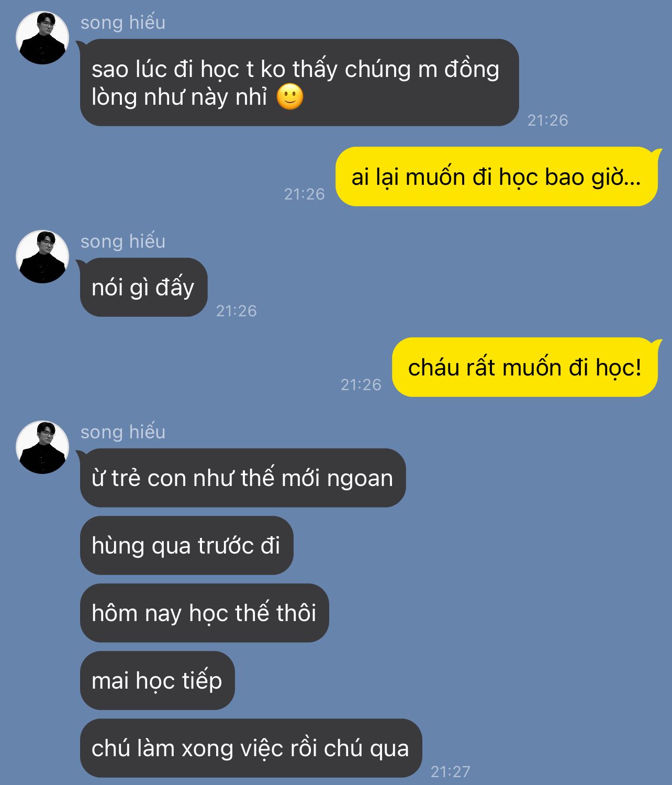Viewport: 672px width, 785px height.
Task: Click the 21:26 timestamp beside first message
Action: [547, 120]
